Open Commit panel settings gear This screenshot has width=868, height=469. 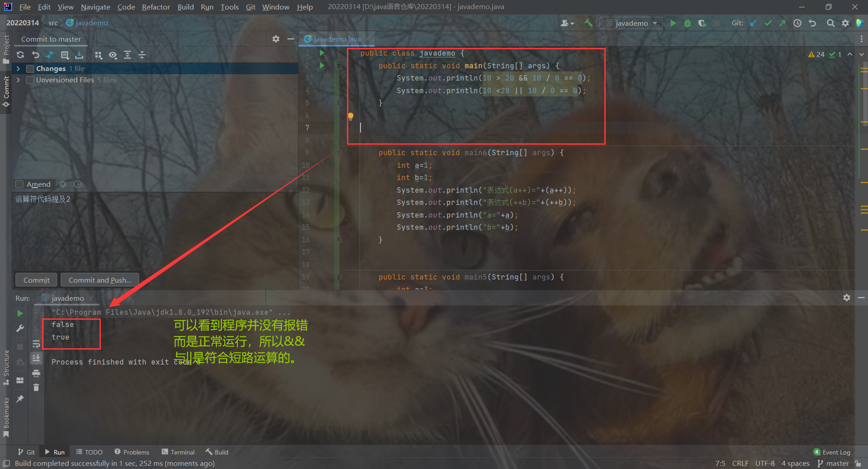tap(276, 39)
